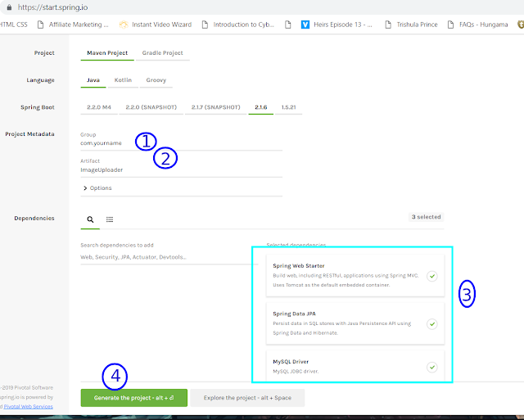The width and height of the screenshot is (524, 420).
Task: Click the Dependencies section label
Action: pos(34,218)
